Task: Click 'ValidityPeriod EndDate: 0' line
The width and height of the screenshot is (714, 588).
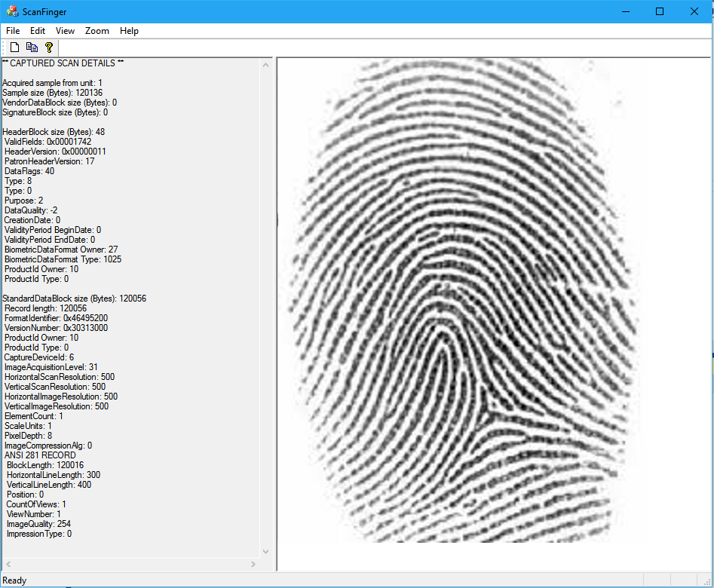Action: click(50, 240)
